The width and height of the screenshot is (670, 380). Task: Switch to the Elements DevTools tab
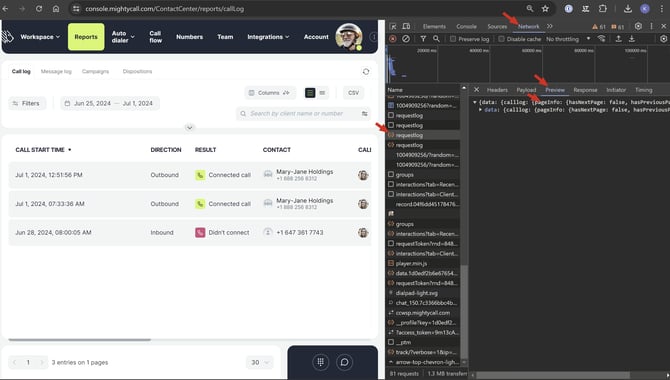[x=434, y=26]
